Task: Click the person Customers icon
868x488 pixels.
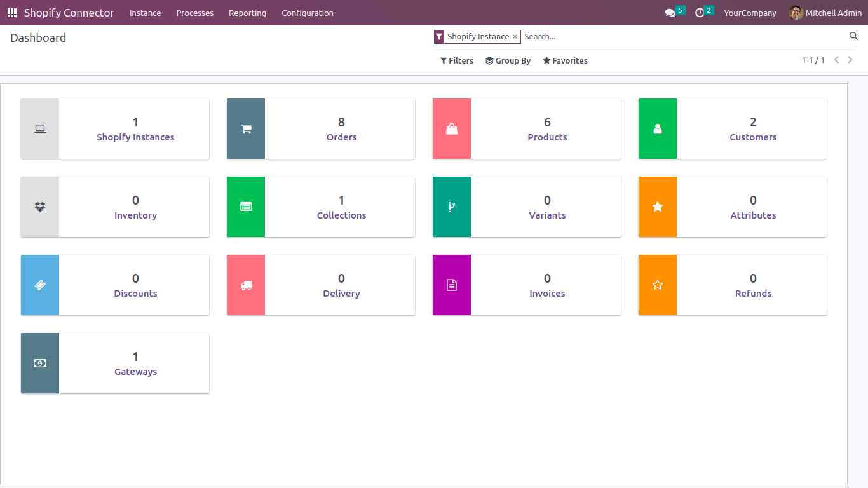Action: 658,129
